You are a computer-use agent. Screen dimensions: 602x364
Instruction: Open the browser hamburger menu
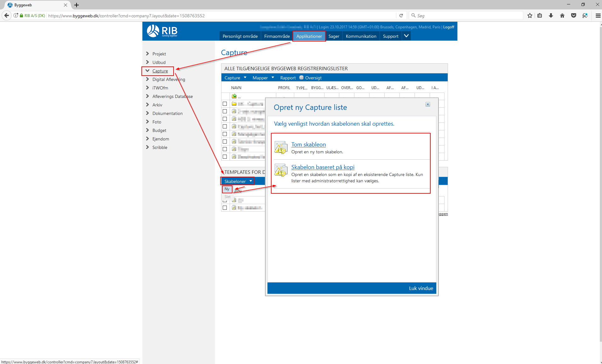click(x=598, y=15)
